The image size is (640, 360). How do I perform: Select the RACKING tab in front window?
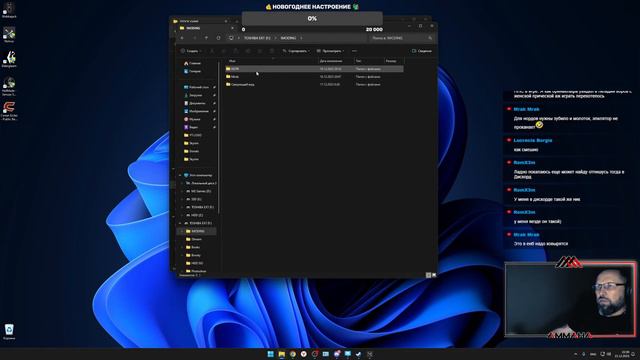coord(207,28)
